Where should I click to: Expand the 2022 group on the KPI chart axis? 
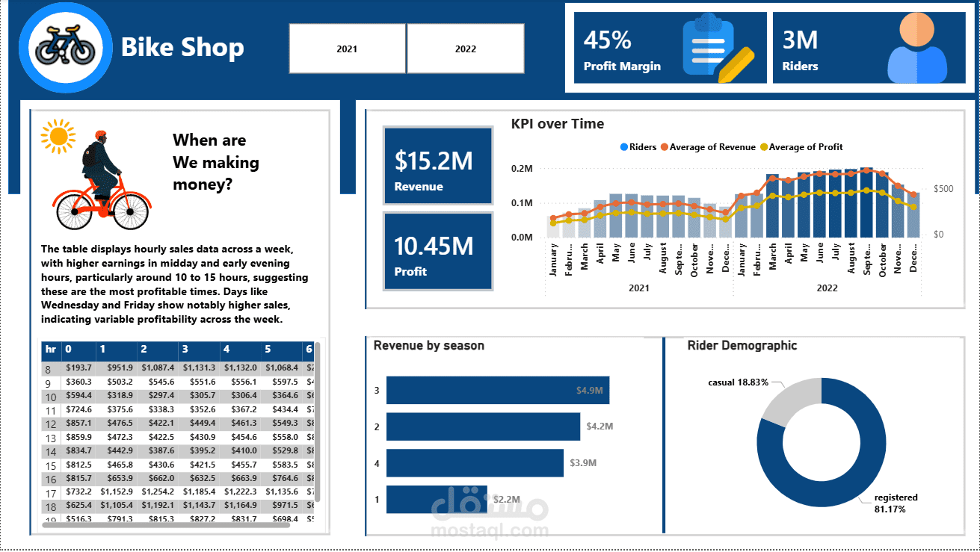coord(828,287)
